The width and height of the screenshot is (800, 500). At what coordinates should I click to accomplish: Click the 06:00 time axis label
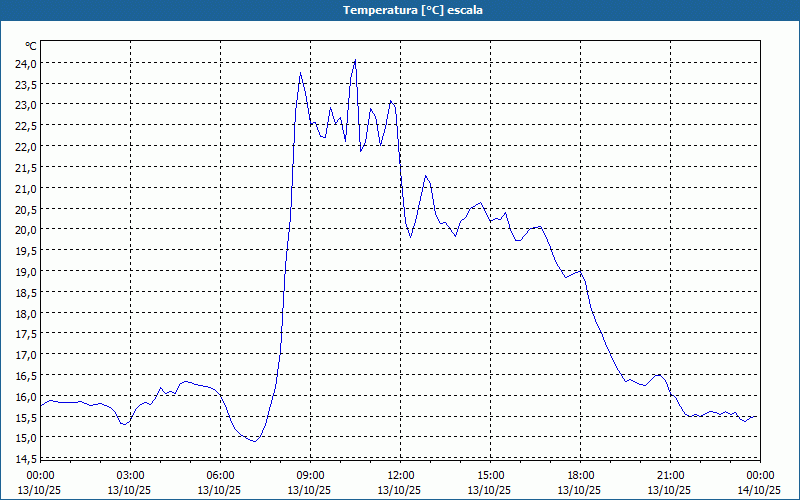[220, 476]
